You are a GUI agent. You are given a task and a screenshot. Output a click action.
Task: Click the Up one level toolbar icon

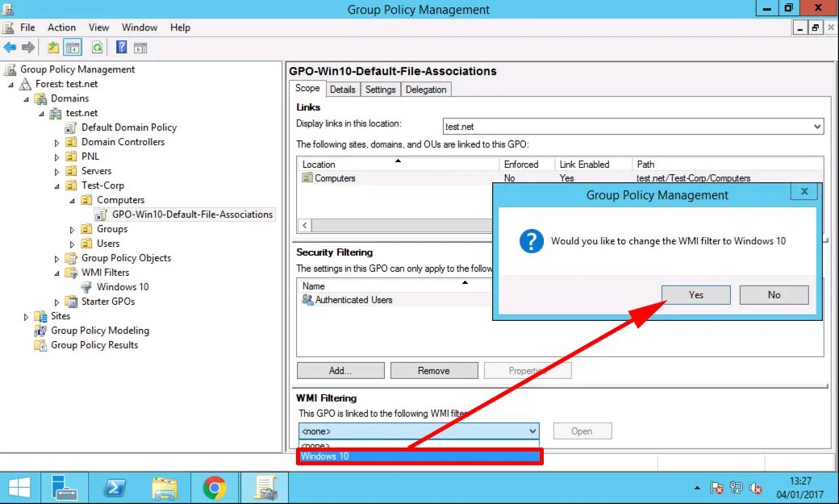point(53,48)
